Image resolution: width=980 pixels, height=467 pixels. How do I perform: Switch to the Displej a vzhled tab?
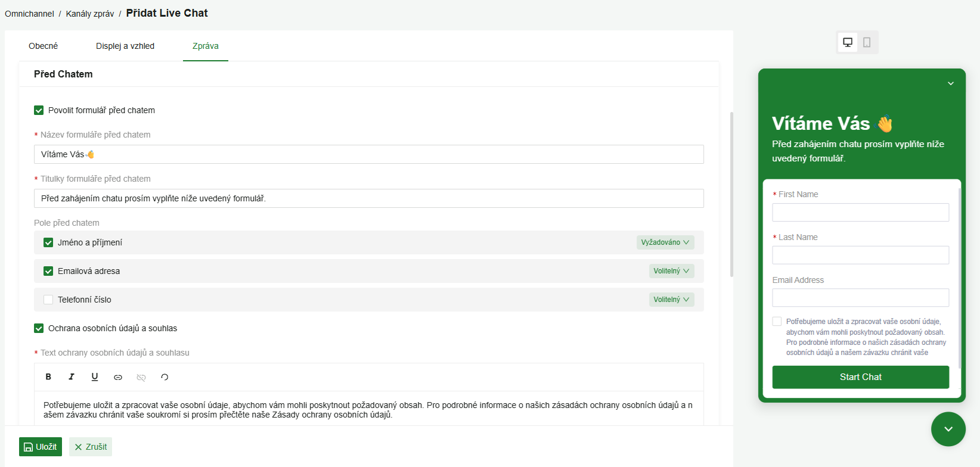(125, 46)
